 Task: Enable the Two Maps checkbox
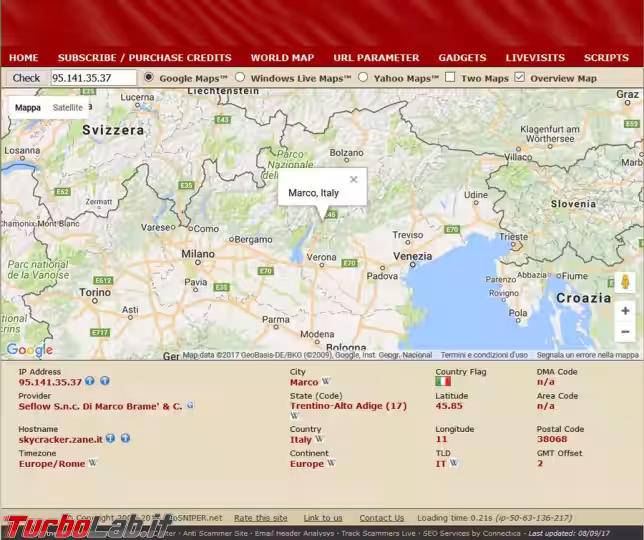pos(450,77)
